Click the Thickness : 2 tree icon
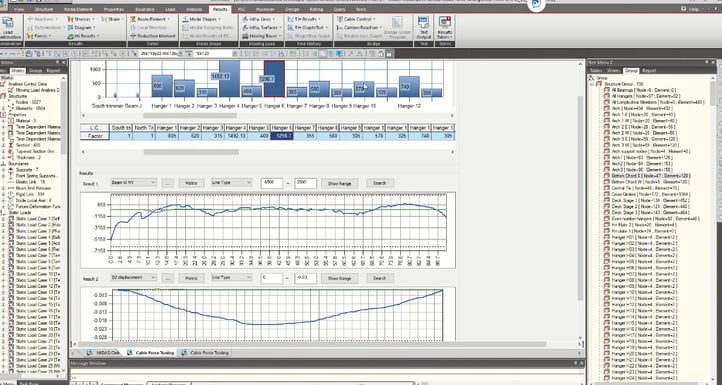The height and width of the screenshot is (385, 722). pos(10,157)
